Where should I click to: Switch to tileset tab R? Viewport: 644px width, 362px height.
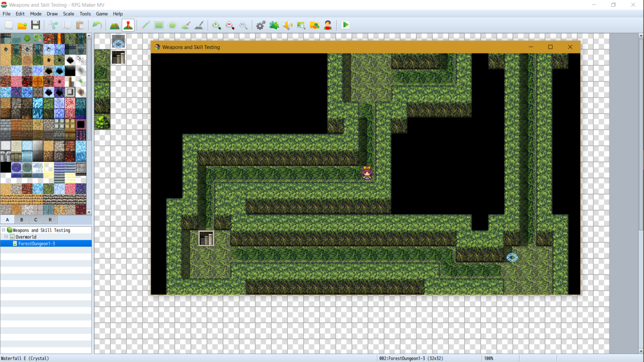tap(50, 219)
